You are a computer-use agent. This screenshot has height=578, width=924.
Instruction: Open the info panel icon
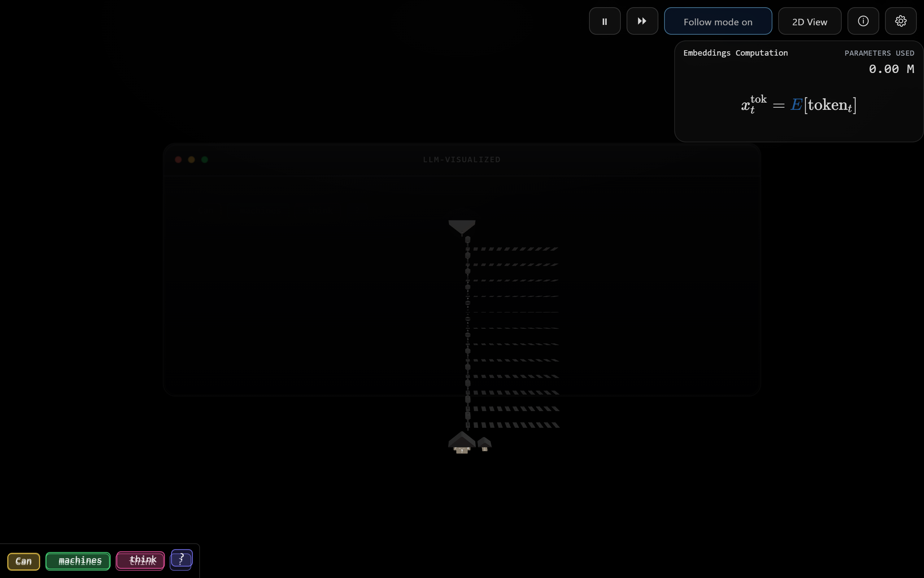pyautogui.click(x=863, y=21)
